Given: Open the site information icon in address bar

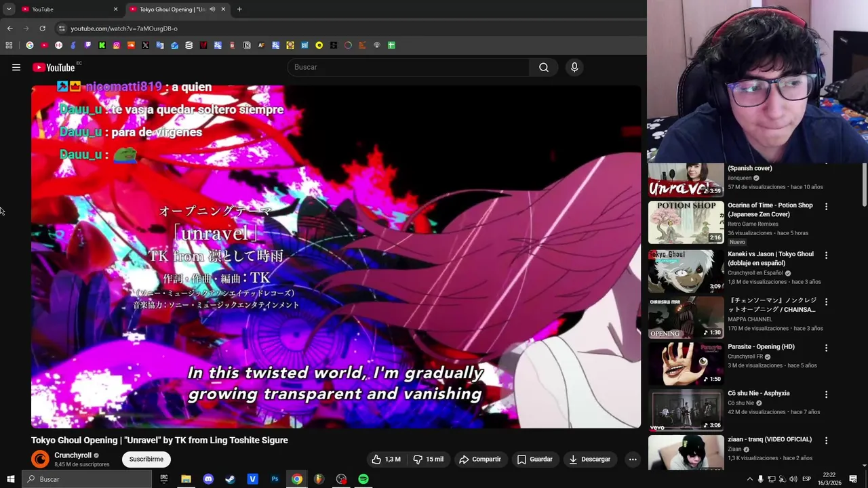Looking at the screenshot, I should pos(62,28).
